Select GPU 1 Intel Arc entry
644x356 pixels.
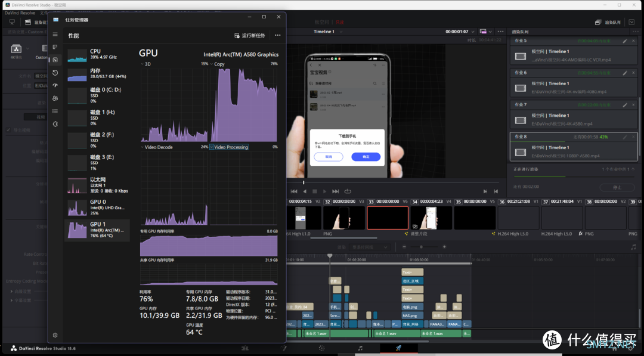(97, 230)
